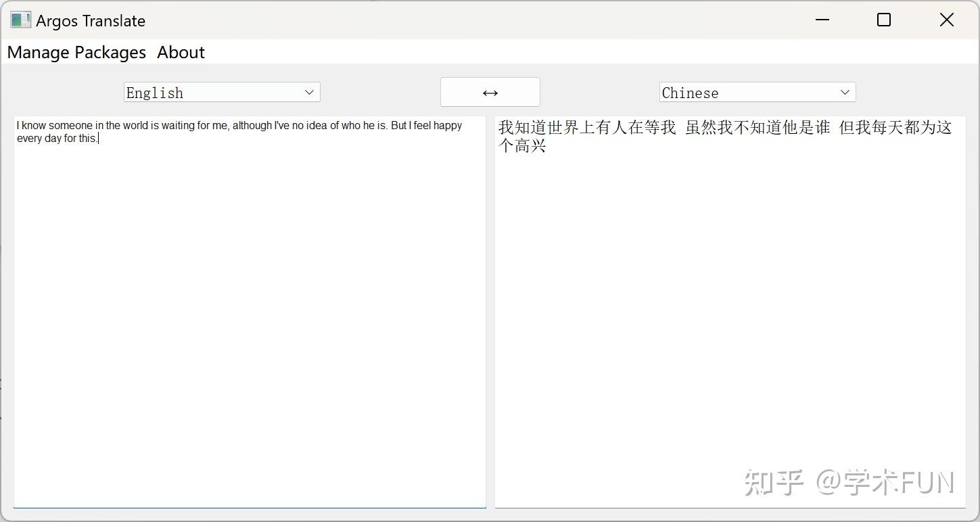Click the chevron on the Chinese combo box
Image resolution: width=980 pixels, height=522 pixels.
844,92
